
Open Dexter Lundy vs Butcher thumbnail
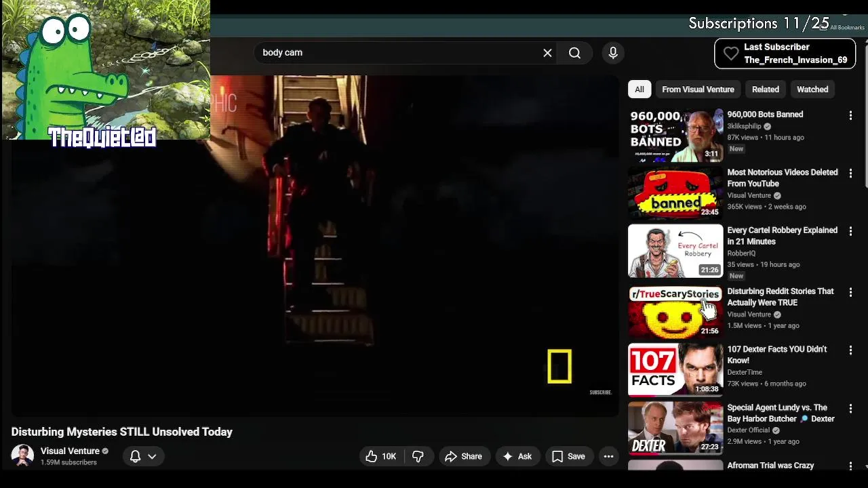(x=675, y=428)
